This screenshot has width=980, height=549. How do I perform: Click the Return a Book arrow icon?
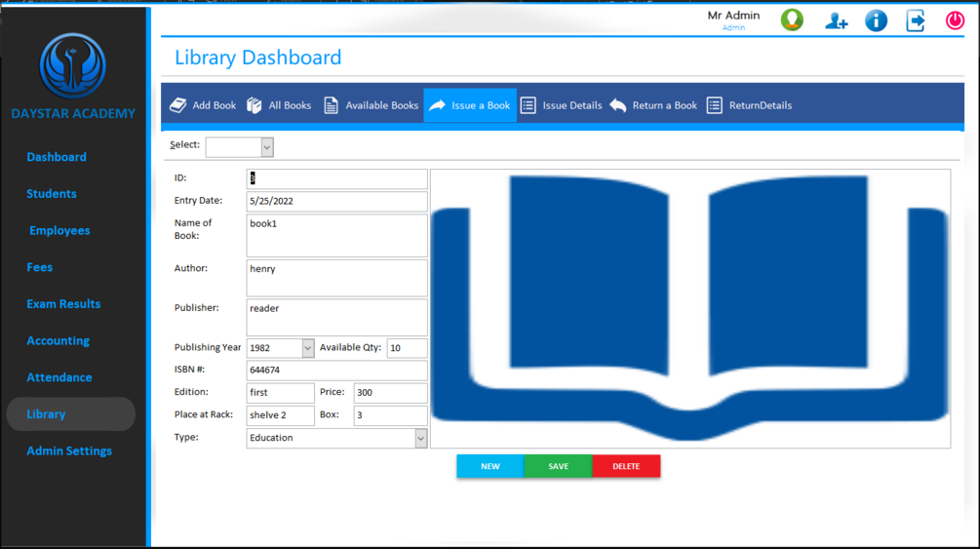(x=617, y=105)
